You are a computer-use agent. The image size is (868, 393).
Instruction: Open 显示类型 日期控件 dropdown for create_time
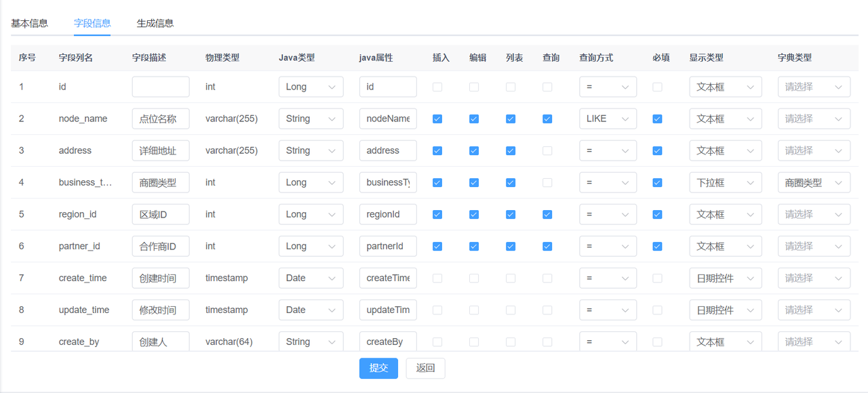(726, 278)
